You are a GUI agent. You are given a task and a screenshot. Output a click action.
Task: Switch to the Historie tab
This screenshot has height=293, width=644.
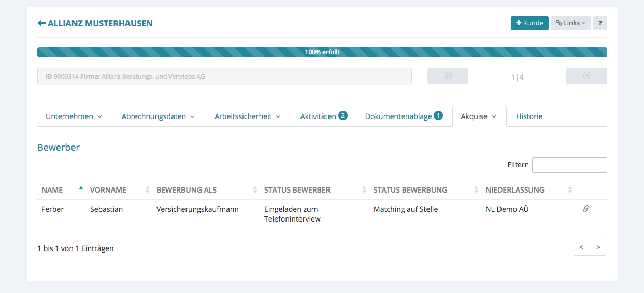[529, 117]
